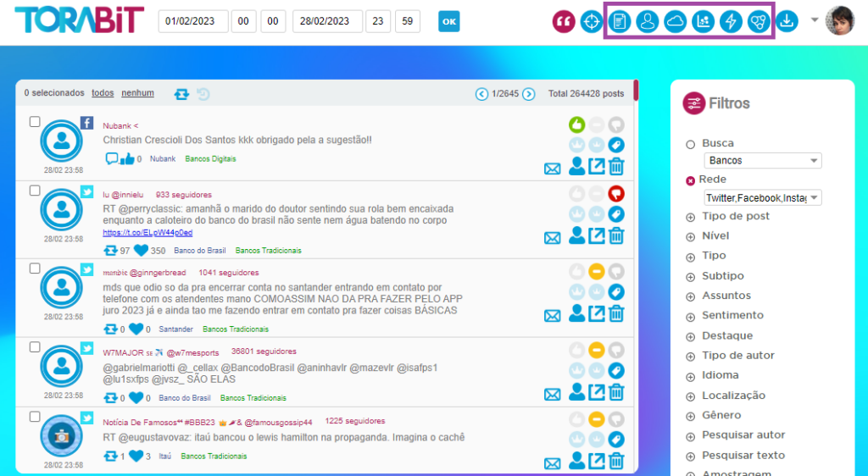Viewport: 868px width, 476px height.
Task: Toggle the Busca filter radio
Action: 690,144
